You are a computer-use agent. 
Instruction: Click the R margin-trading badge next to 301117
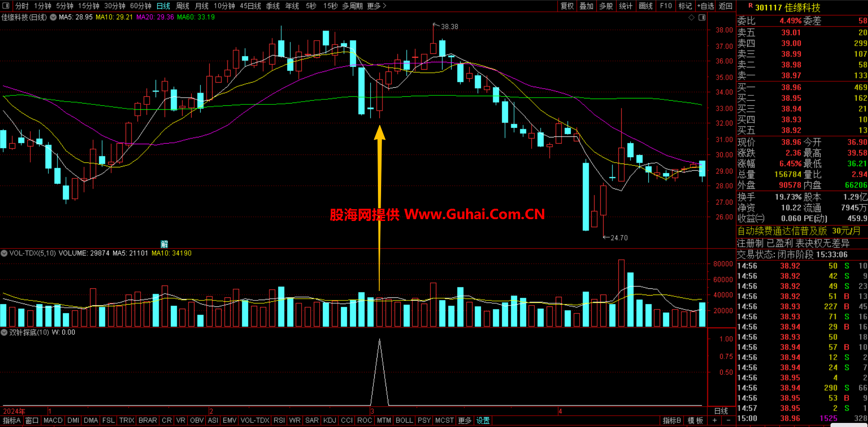tap(750, 6)
